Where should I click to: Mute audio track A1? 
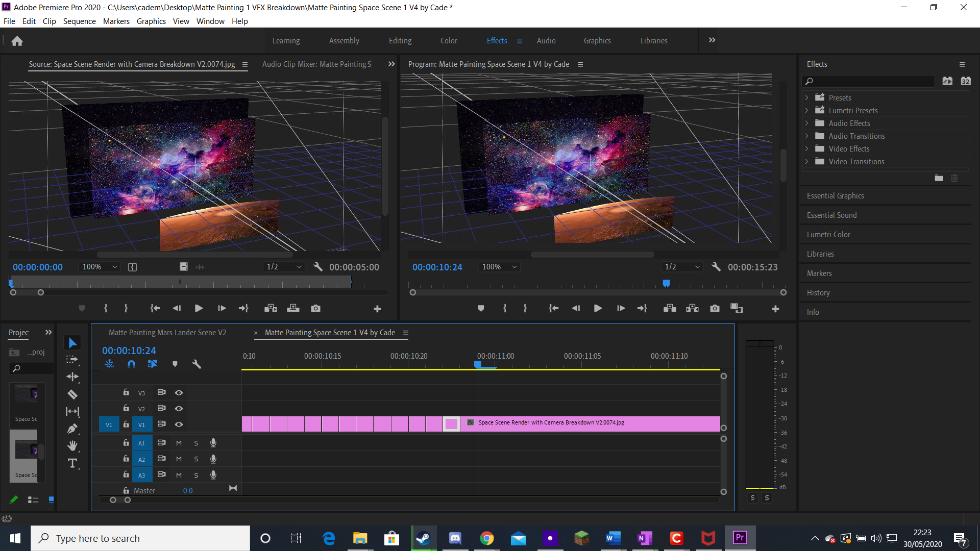click(x=179, y=443)
